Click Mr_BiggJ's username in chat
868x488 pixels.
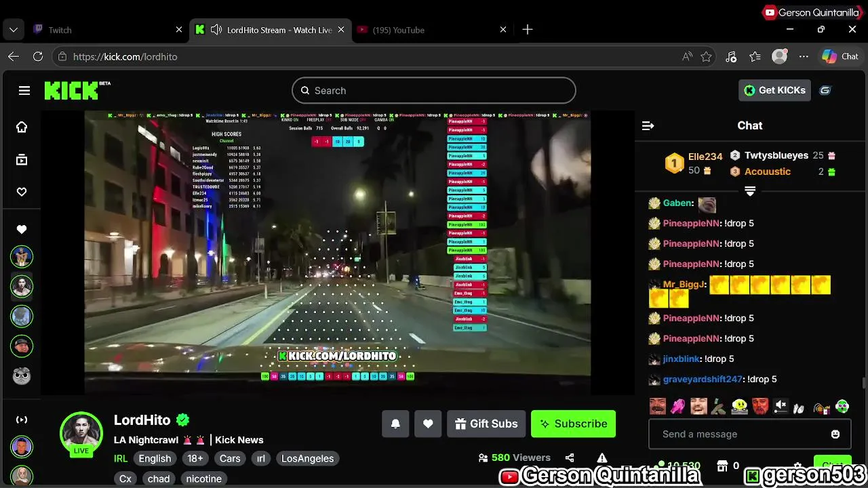click(684, 284)
